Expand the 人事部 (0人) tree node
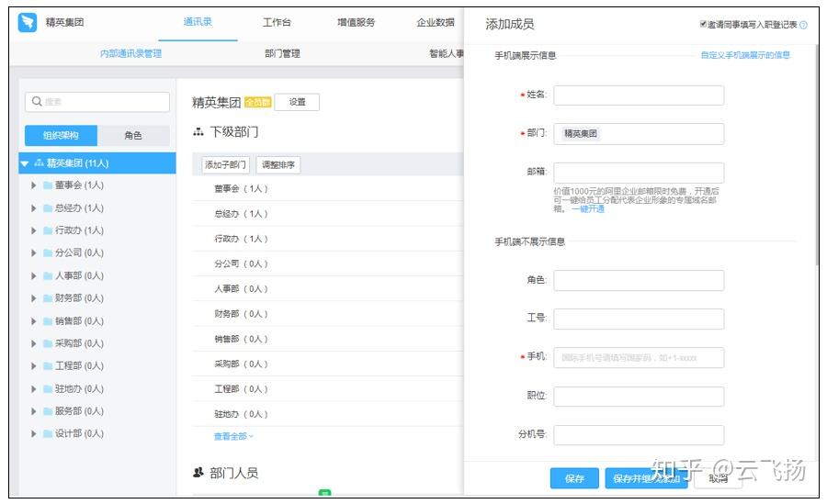This screenshot has height=504, width=827. click(x=34, y=275)
